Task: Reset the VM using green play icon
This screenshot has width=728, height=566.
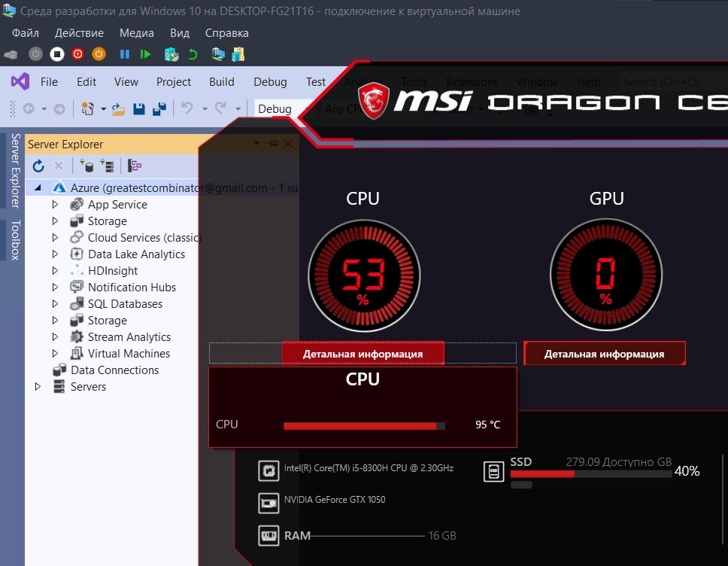Action: coord(145,54)
